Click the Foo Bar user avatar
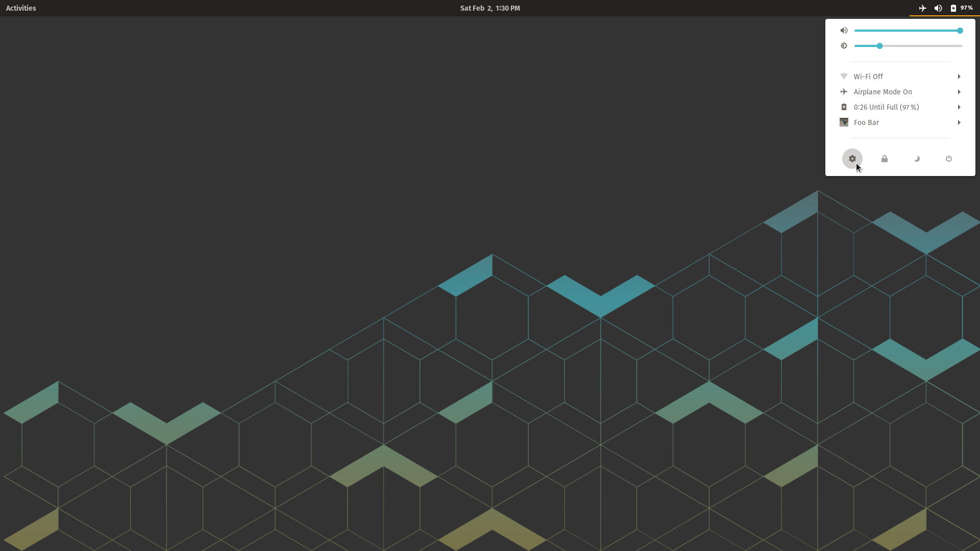 844,122
